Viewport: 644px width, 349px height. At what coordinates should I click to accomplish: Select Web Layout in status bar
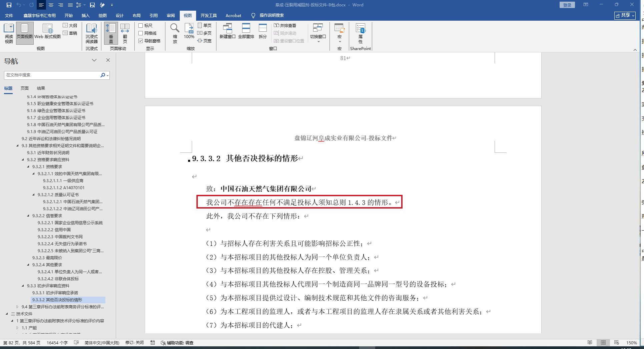[617, 343]
